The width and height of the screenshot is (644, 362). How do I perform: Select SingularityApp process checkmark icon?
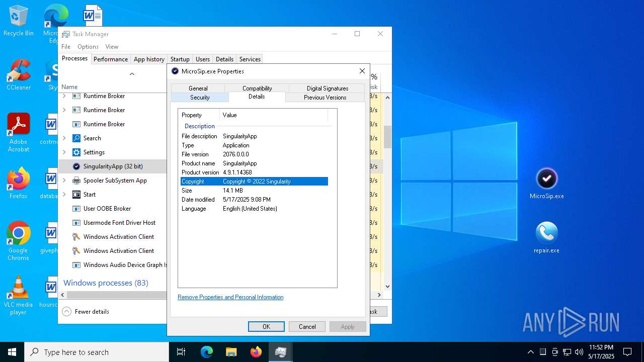point(76,166)
